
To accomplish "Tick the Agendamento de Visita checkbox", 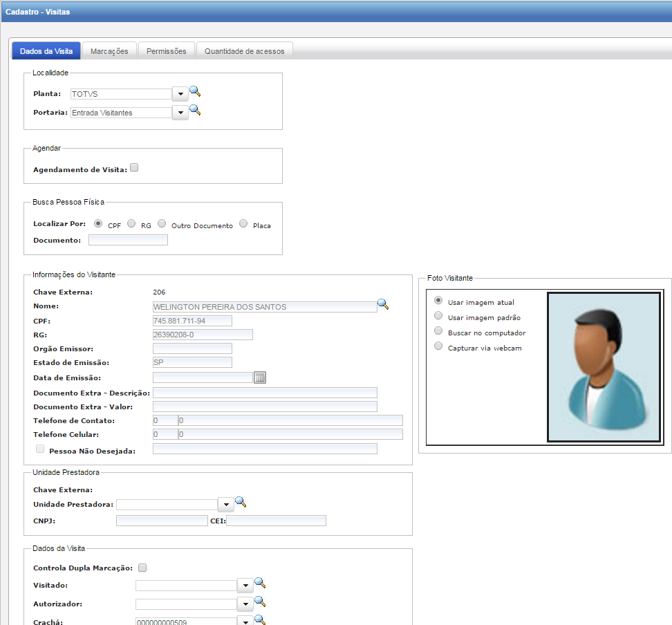I will [134, 167].
